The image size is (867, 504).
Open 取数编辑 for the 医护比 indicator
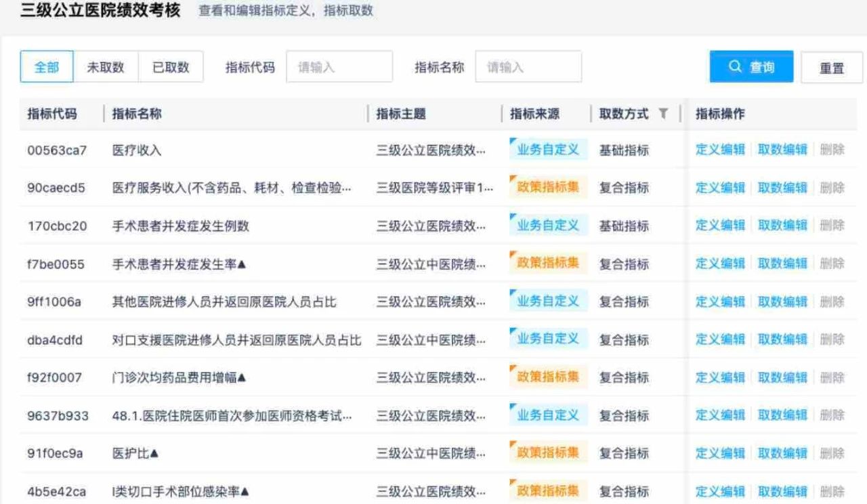coord(782,453)
